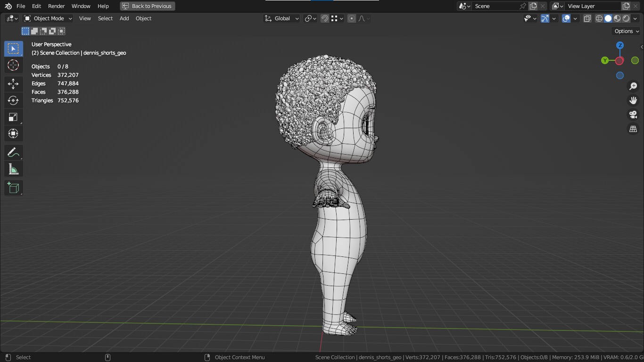Toggle show overlays button
644x362 pixels.
point(566,18)
